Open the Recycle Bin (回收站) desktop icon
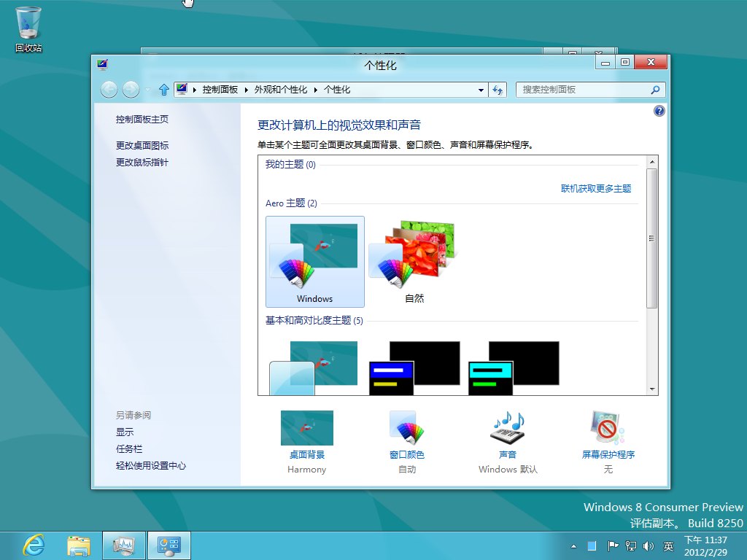The height and width of the screenshot is (560, 747). [28, 29]
